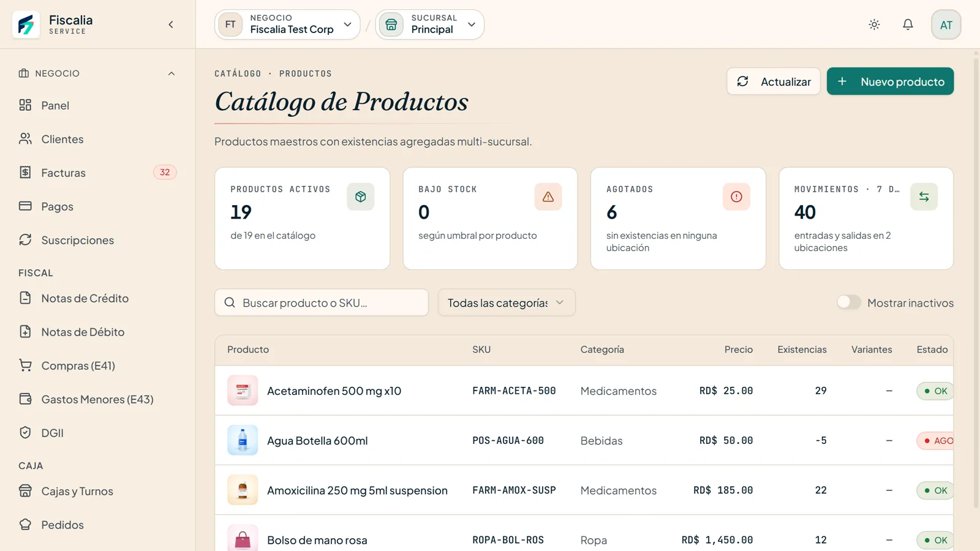Viewport: 980px width, 551px height.
Task: Click the Notas de Débito document icon
Action: (x=25, y=332)
